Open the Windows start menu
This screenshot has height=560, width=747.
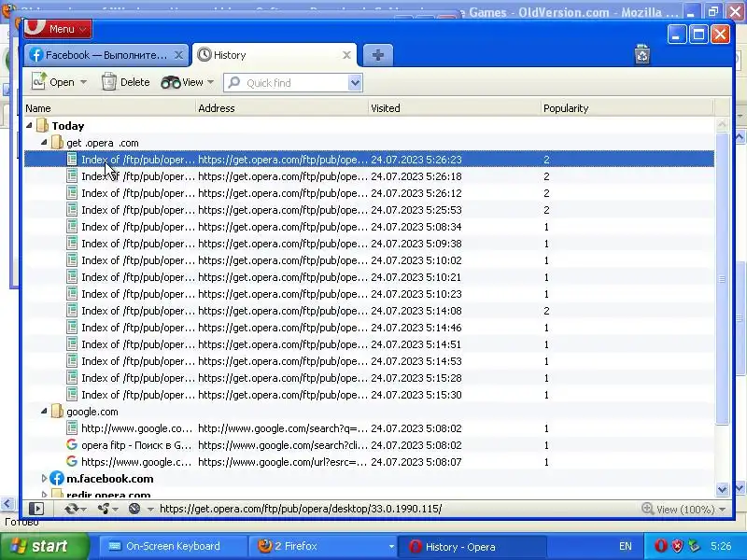[x=44, y=546]
